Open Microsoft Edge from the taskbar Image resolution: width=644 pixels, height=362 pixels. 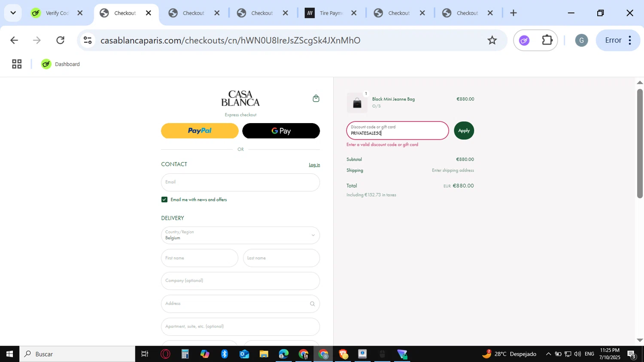(x=284, y=354)
